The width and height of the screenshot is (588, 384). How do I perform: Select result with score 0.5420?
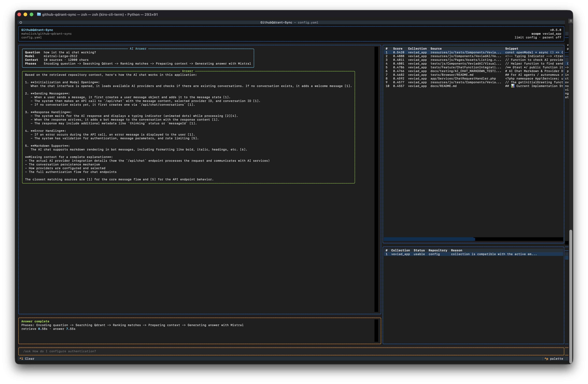(x=474, y=52)
